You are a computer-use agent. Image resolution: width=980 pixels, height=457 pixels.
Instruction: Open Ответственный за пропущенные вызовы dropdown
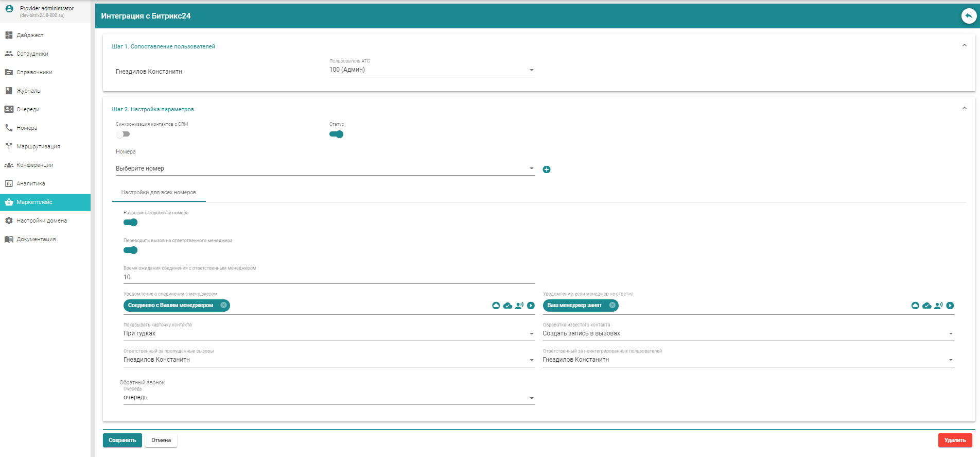point(329,360)
